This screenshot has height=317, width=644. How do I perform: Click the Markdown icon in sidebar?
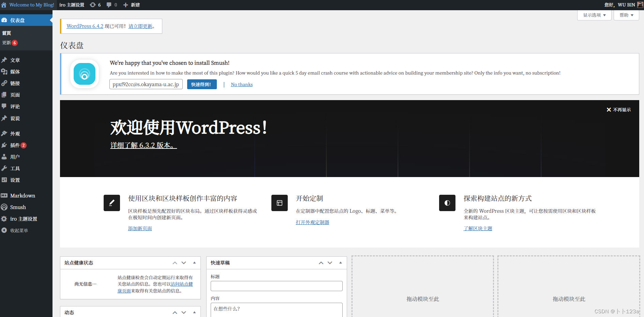[x=4, y=195]
